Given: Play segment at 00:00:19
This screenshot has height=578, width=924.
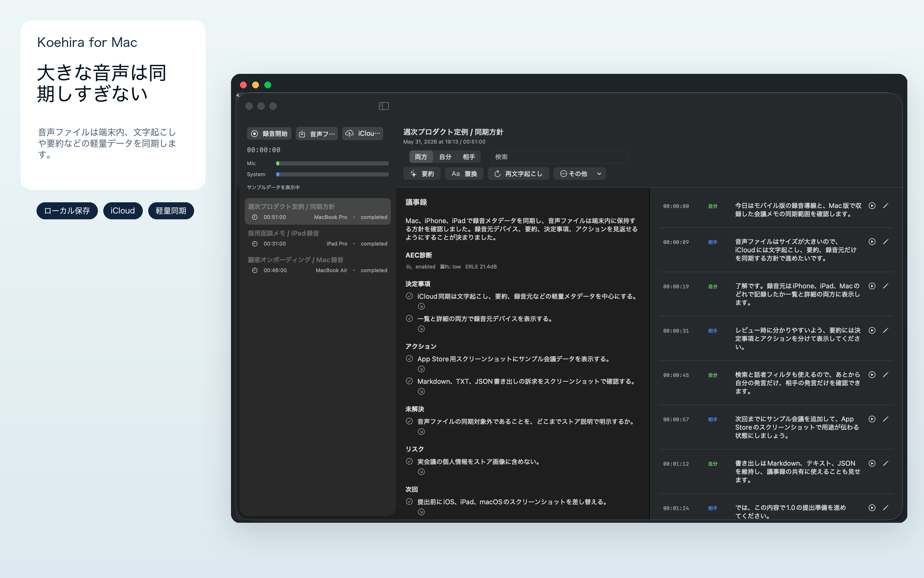Looking at the screenshot, I should pyautogui.click(x=872, y=286).
